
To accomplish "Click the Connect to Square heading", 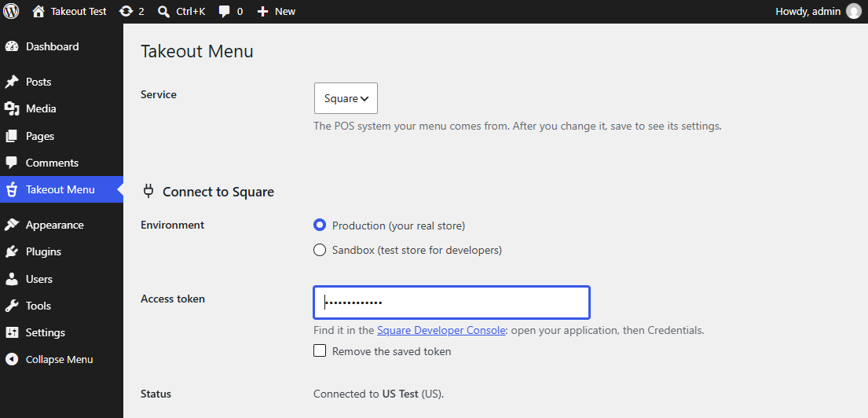I will 218,192.
